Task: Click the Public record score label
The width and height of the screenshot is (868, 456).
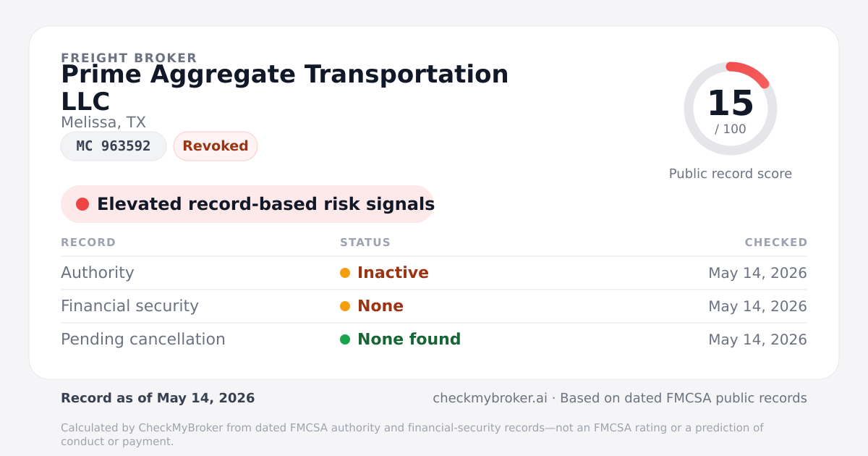Action: tap(731, 174)
